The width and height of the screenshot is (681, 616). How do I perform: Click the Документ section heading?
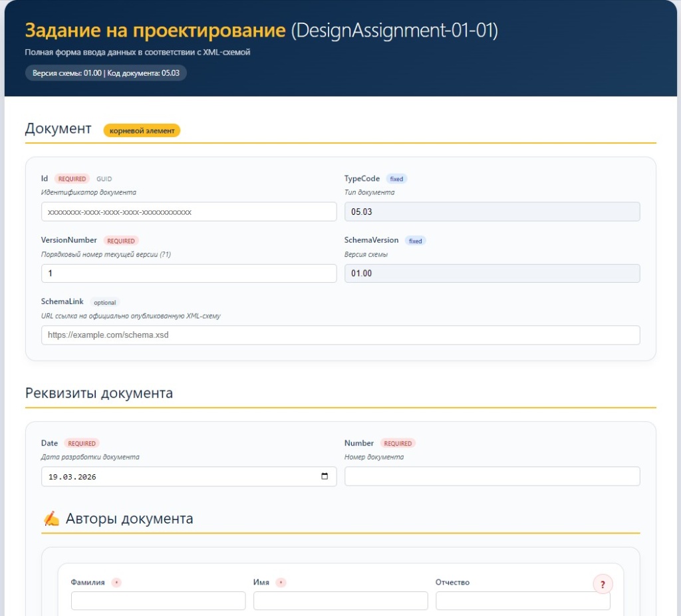tap(58, 128)
